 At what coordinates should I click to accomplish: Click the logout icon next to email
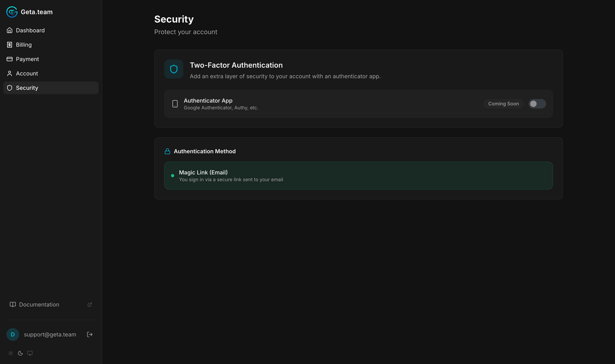click(x=90, y=335)
